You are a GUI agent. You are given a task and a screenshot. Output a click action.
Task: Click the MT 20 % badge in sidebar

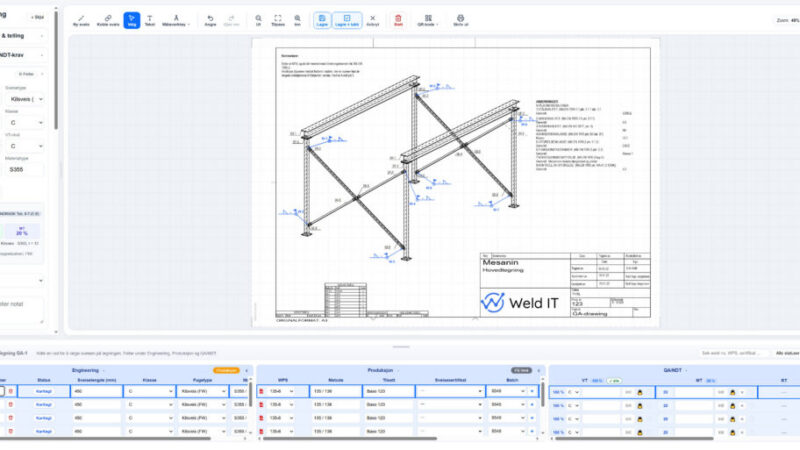(x=21, y=231)
